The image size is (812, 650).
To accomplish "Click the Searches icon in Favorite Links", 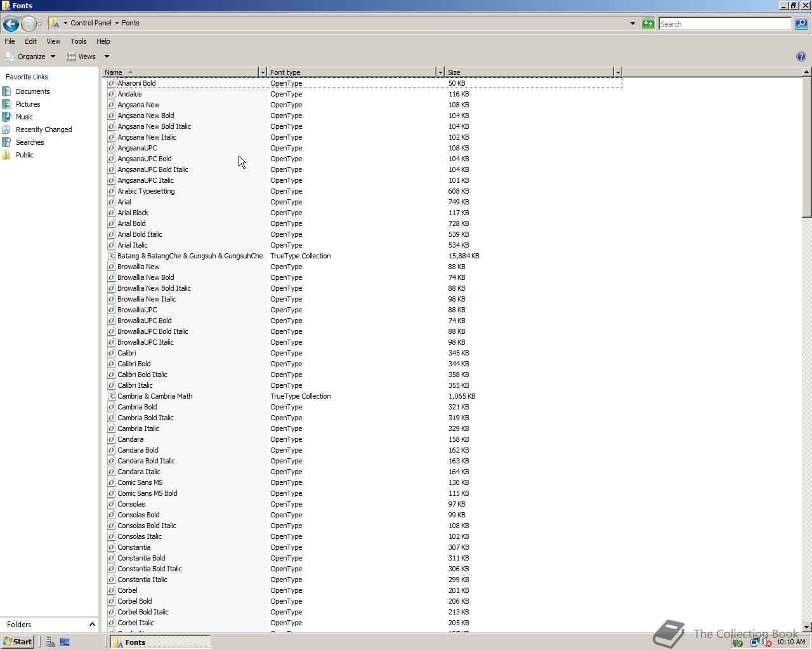I will click(x=6, y=142).
